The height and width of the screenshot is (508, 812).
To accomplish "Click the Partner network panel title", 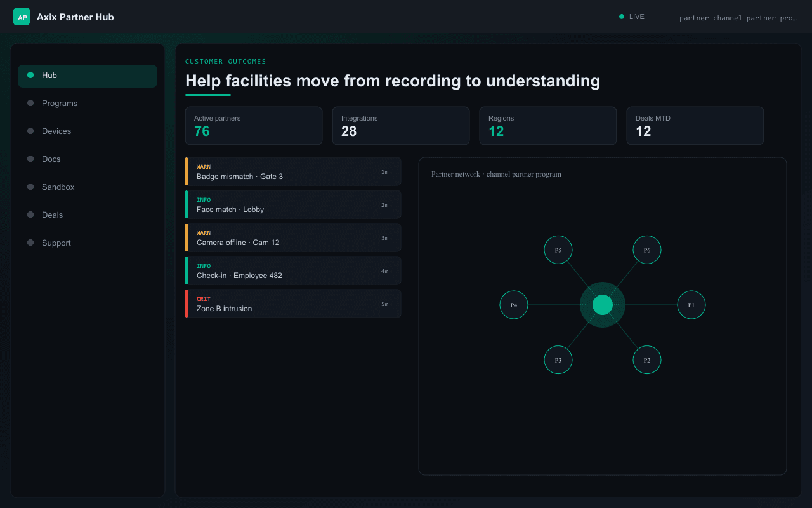I will (496, 174).
